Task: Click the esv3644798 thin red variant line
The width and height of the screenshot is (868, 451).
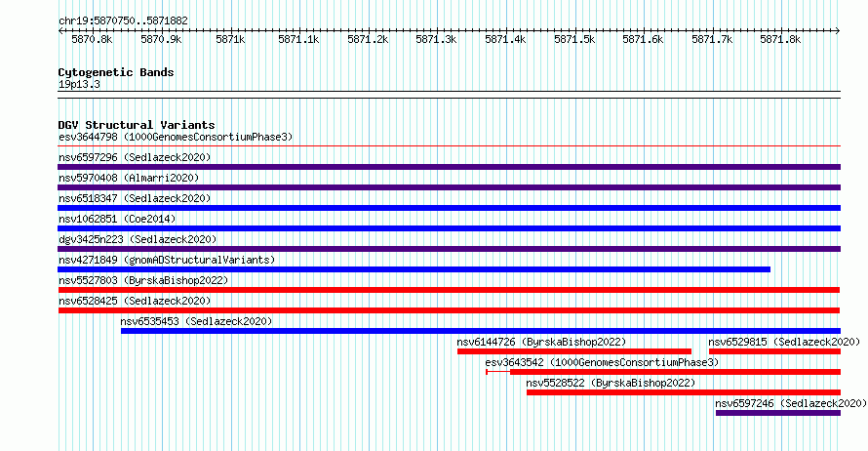Action: pos(449,146)
